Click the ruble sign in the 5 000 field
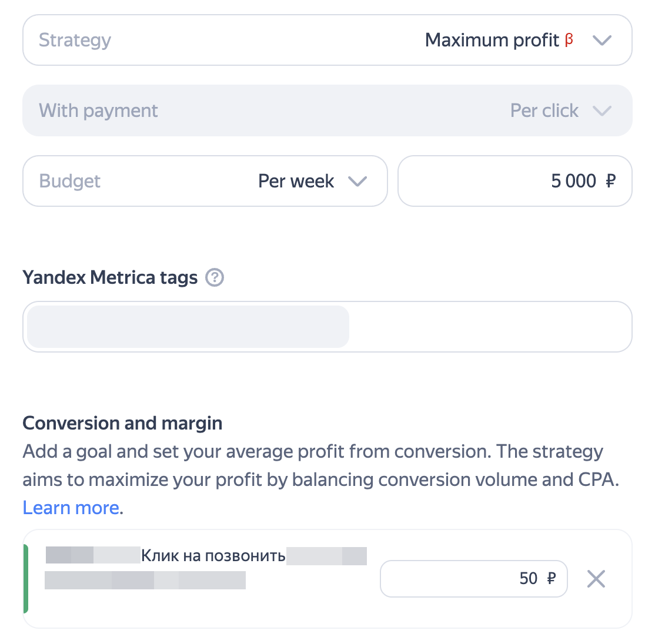 tap(610, 181)
